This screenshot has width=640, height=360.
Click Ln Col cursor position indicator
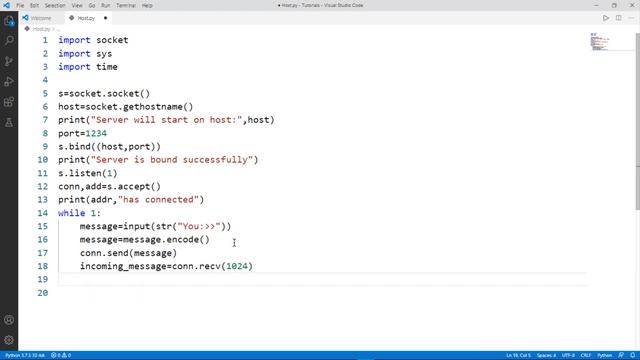pyautogui.click(x=518, y=356)
